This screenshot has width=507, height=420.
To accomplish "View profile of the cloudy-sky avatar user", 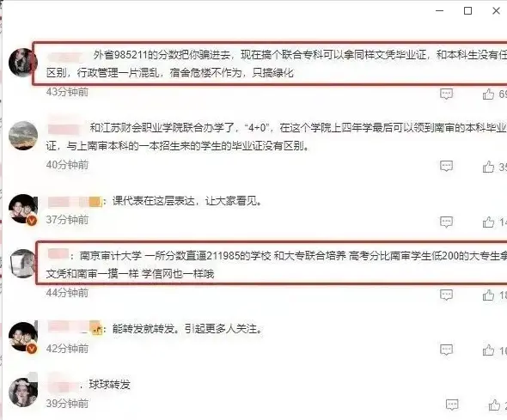I will coord(22,136).
